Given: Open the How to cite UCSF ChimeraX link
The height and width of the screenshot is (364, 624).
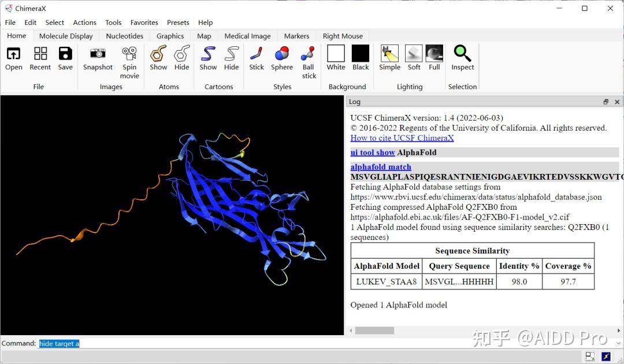Looking at the screenshot, I should pos(402,138).
